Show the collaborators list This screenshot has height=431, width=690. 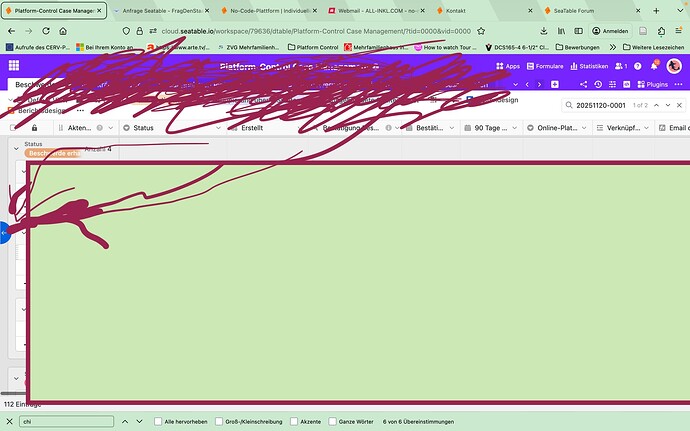[x=621, y=66]
